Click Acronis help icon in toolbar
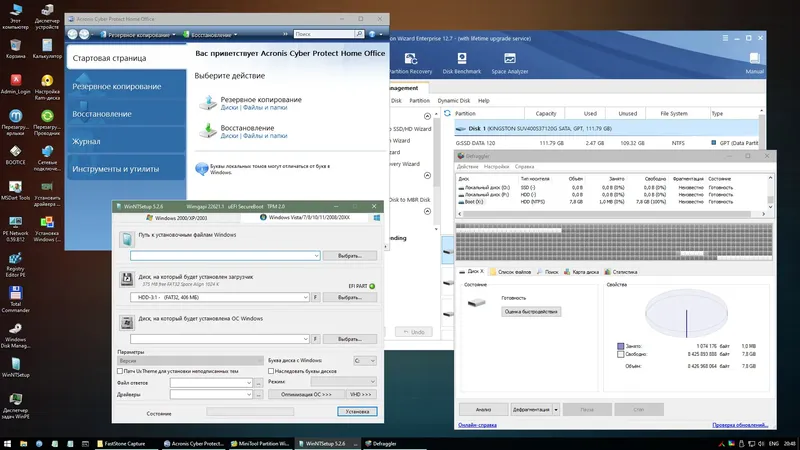The height and width of the screenshot is (450, 800). pyautogui.click(x=372, y=34)
